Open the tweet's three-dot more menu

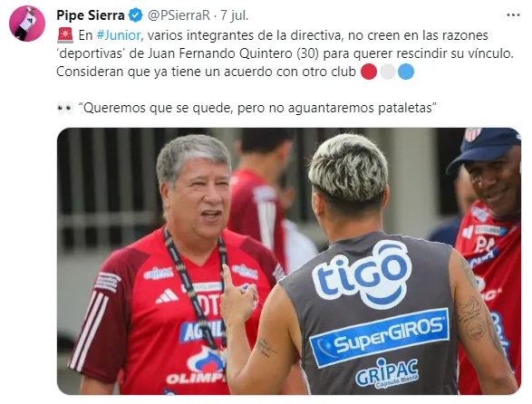[x=513, y=15]
